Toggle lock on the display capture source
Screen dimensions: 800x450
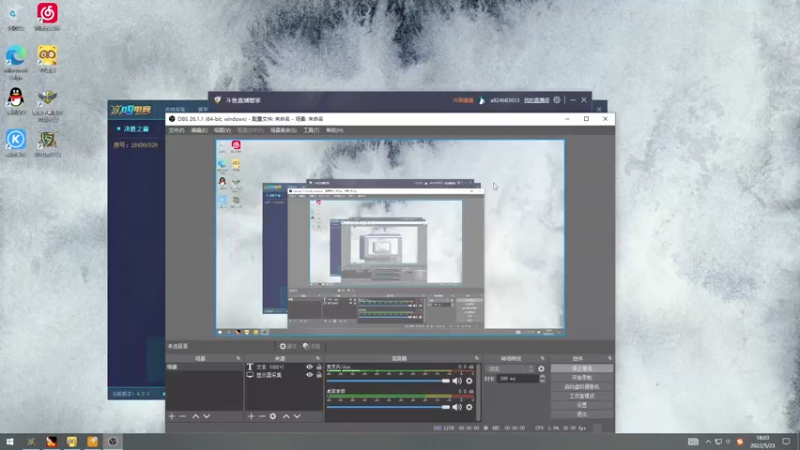[319, 375]
